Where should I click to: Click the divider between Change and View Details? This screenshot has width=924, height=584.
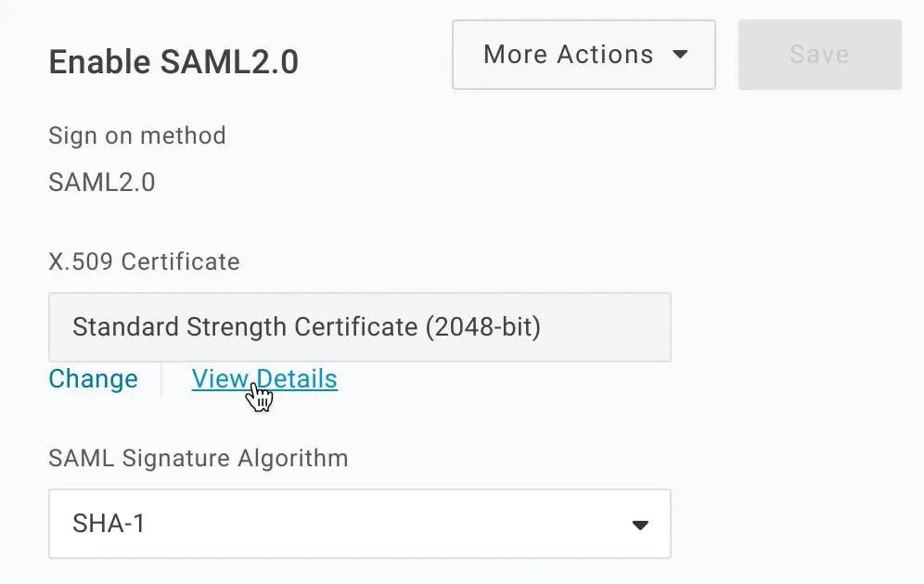click(161, 379)
